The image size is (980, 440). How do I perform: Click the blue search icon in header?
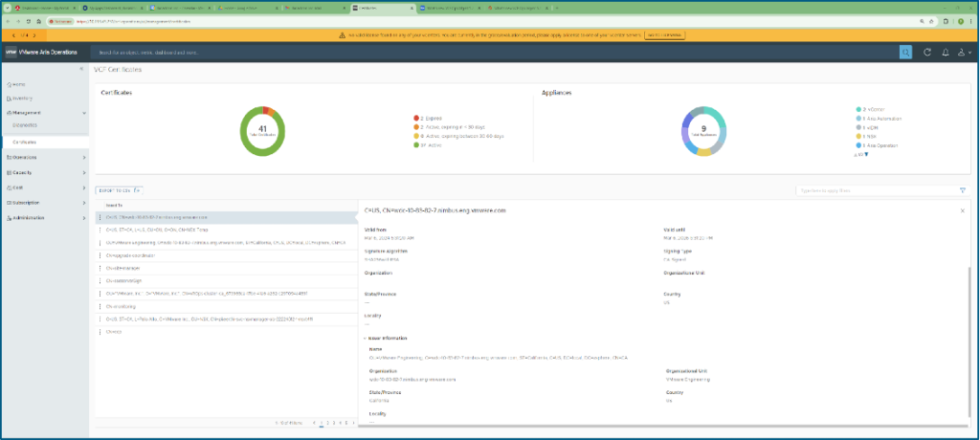click(905, 53)
